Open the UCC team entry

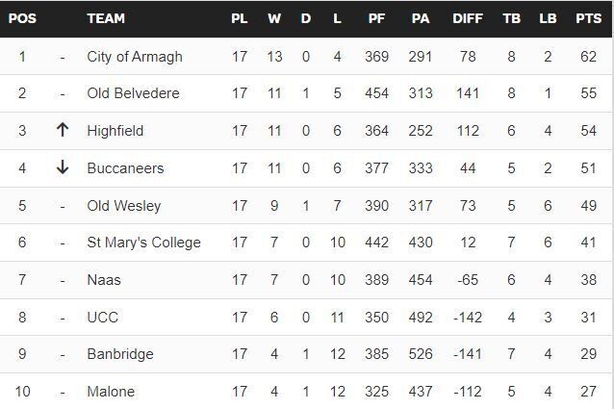coord(103,317)
